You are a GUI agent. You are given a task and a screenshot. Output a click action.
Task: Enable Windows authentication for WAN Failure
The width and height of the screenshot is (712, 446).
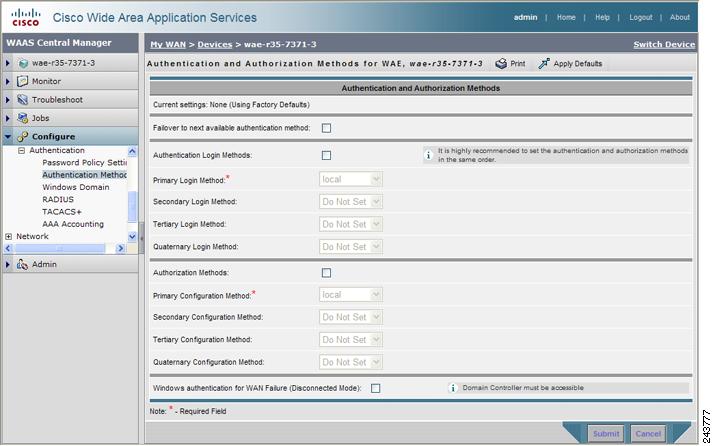coord(376,388)
